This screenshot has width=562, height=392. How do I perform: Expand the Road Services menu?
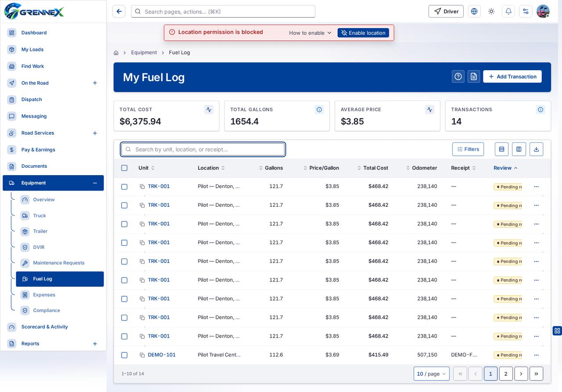(x=95, y=133)
